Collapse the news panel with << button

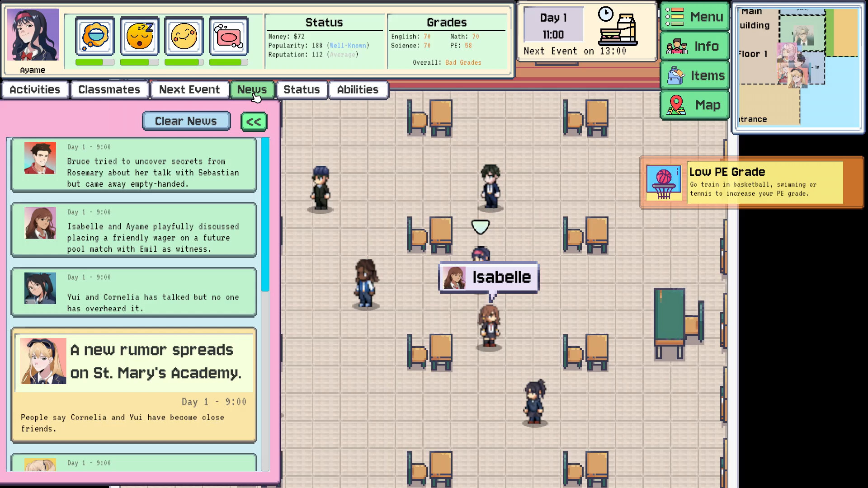pyautogui.click(x=254, y=122)
